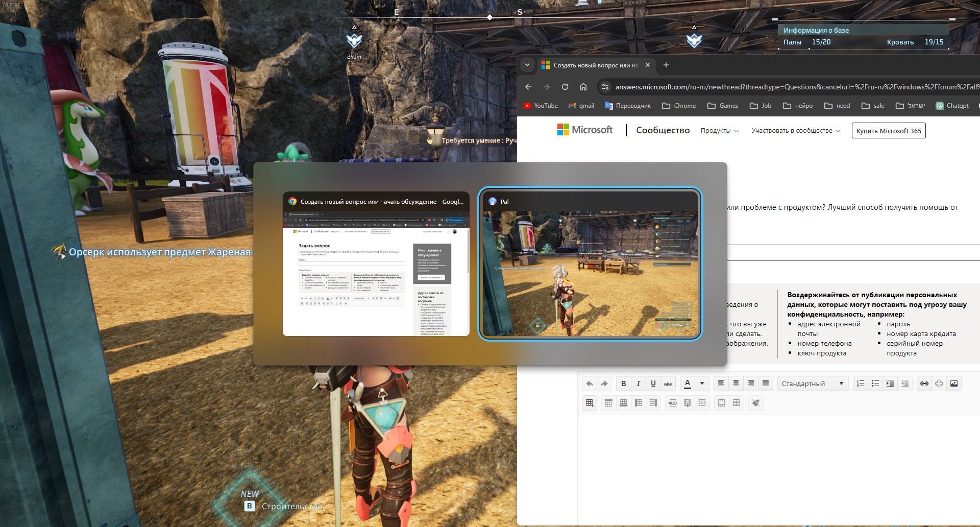Insert a table row above
The image size is (980, 527).
(x=608, y=403)
